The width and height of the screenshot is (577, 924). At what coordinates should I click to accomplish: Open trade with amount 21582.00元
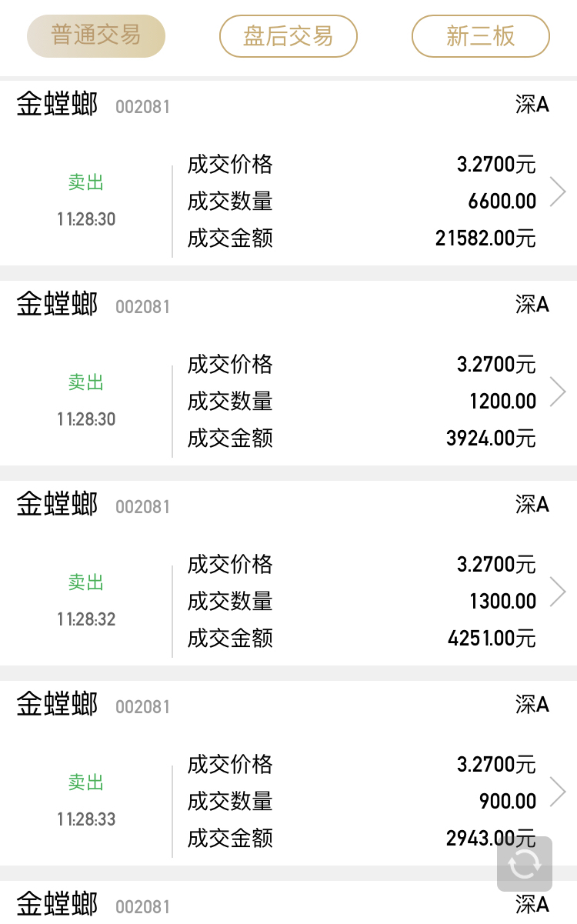point(288,173)
